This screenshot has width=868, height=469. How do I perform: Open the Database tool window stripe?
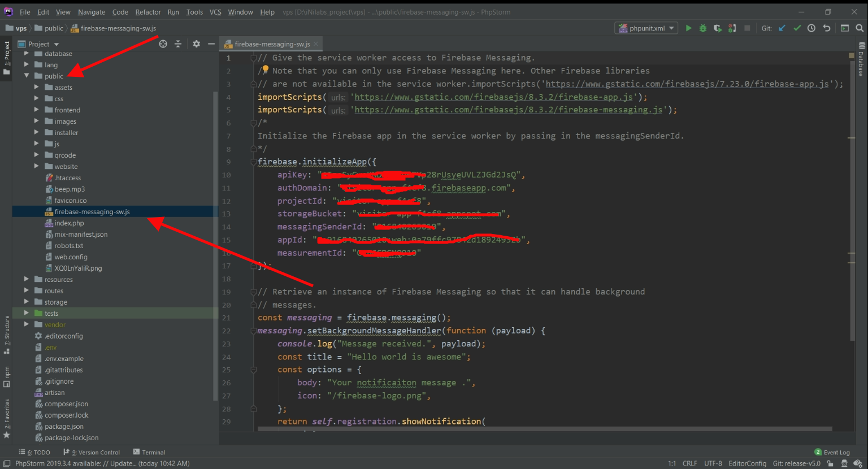click(x=861, y=59)
